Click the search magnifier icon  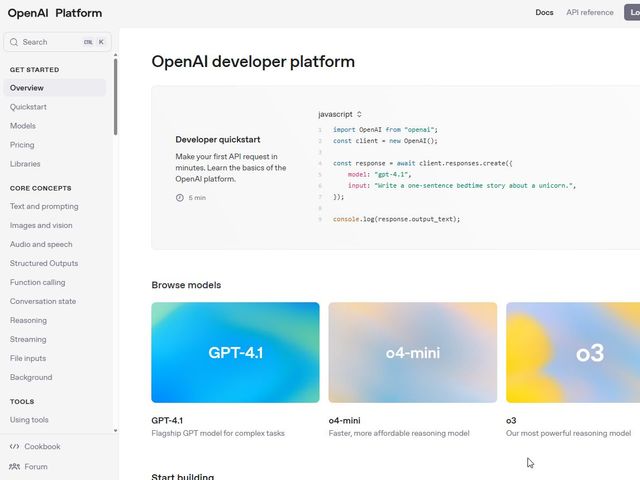click(14, 42)
